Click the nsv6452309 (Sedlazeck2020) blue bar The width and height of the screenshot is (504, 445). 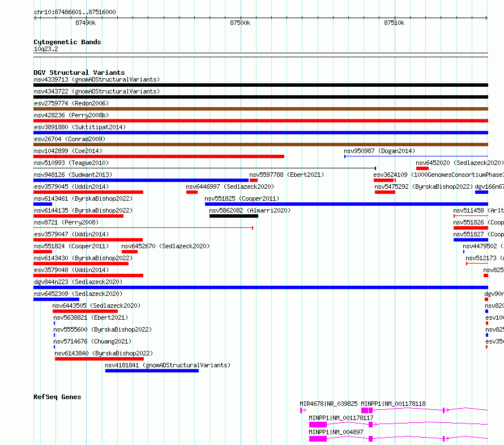(x=56, y=299)
